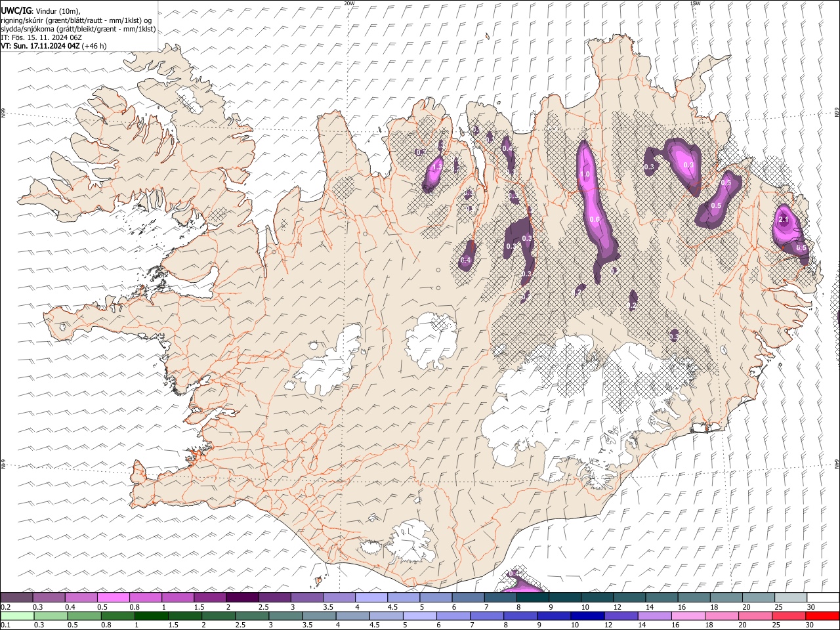
Task: Select the darkest green 1 rain legend swatch
Action: [152, 616]
